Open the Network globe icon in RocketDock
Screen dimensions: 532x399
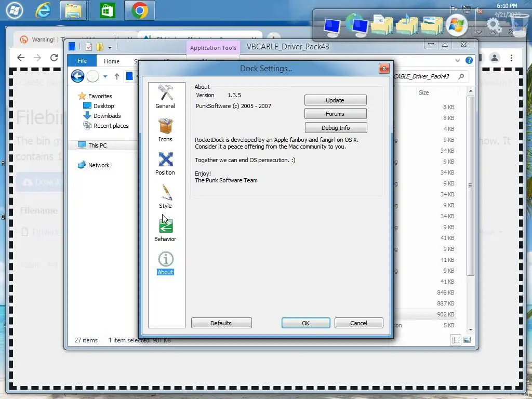[x=357, y=25]
